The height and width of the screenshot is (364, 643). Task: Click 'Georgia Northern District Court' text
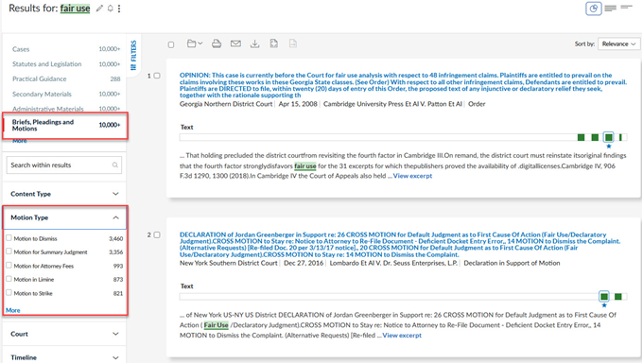[226, 104]
